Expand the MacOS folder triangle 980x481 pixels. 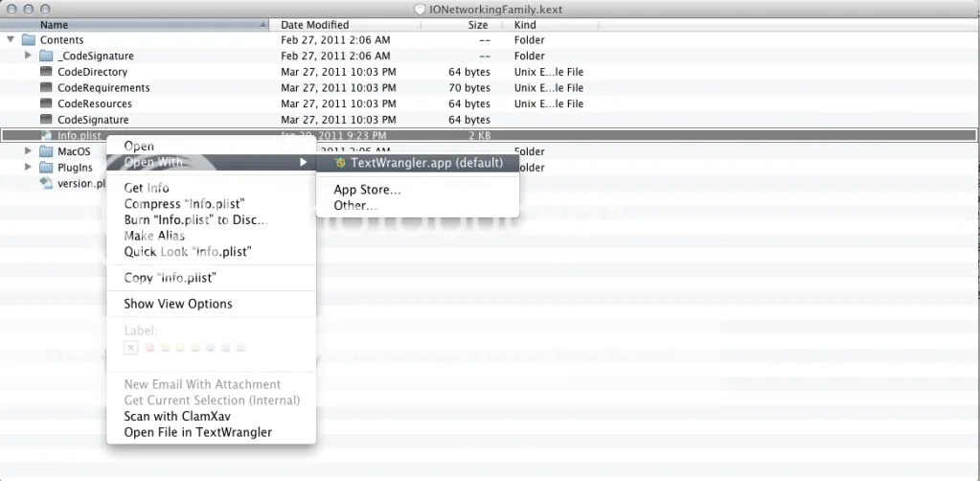(28, 150)
